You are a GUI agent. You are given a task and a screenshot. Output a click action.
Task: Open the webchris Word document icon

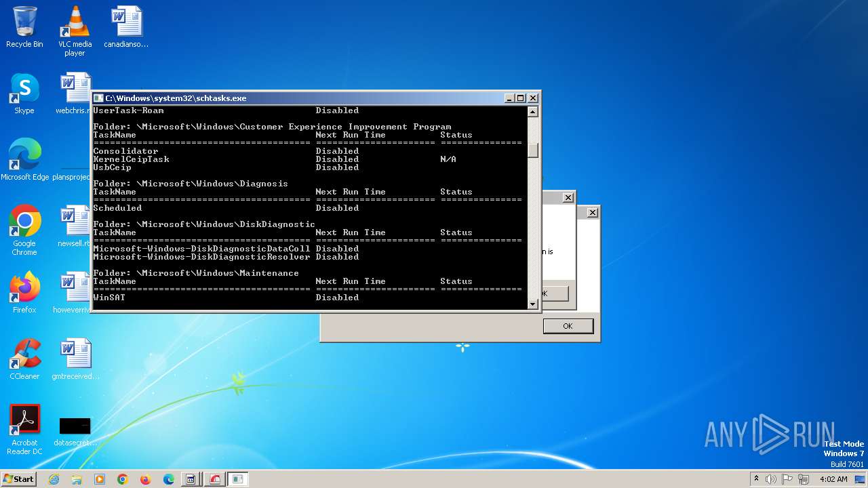(x=75, y=94)
